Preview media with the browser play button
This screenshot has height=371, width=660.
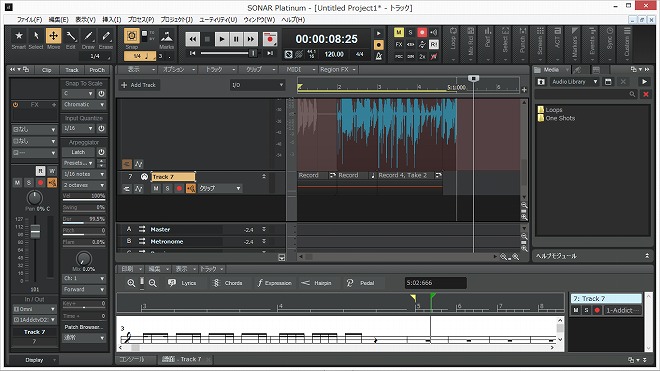point(644,82)
